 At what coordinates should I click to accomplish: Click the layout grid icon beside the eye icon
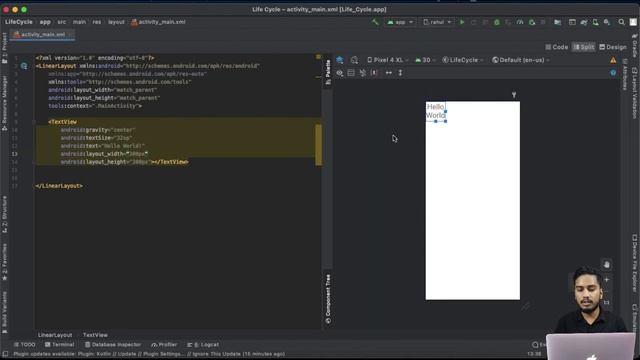click(351, 73)
